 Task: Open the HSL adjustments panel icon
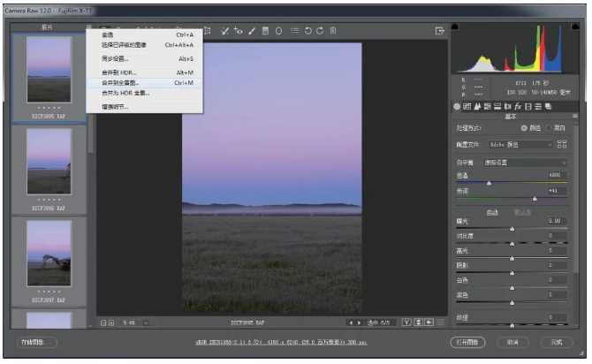488,107
